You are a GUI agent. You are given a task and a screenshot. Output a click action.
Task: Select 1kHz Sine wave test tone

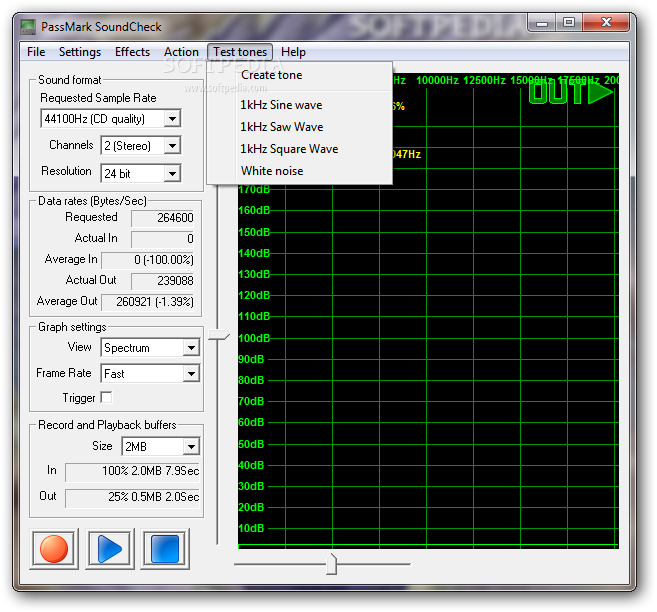click(x=300, y=105)
